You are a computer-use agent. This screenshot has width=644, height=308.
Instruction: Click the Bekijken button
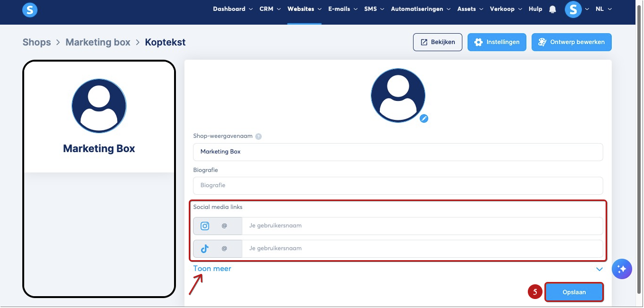click(x=438, y=42)
